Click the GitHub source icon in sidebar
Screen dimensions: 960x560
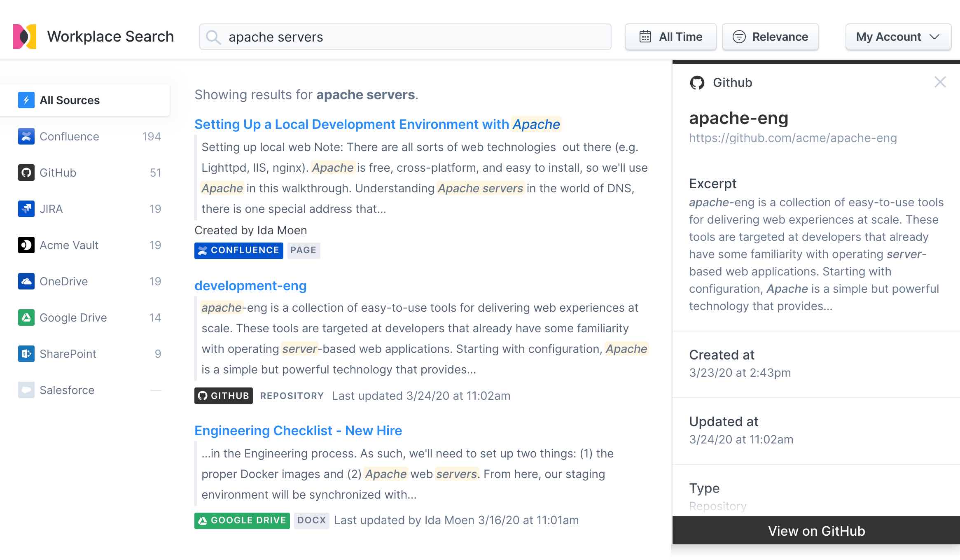pos(26,173)
